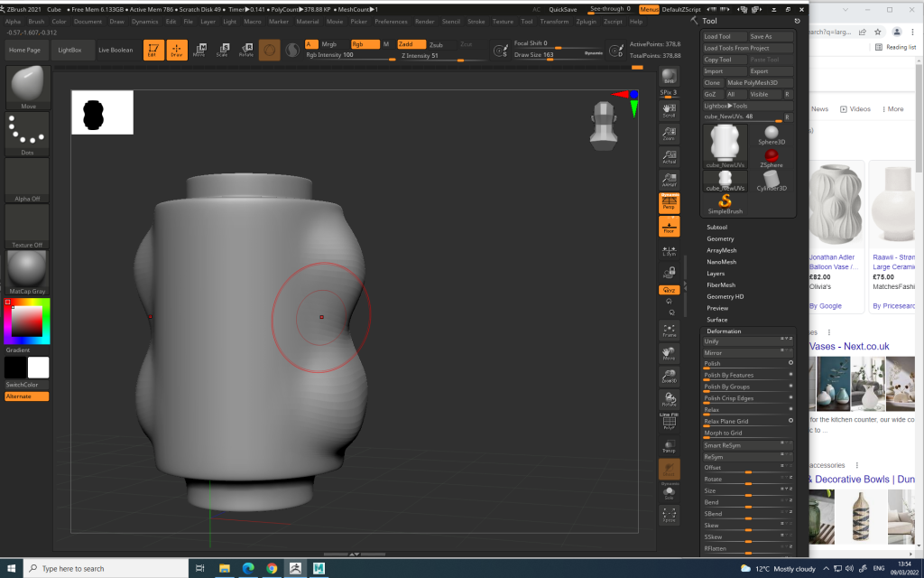Click the Frame view icon
The image size is (924, 578).
[669, 331]
